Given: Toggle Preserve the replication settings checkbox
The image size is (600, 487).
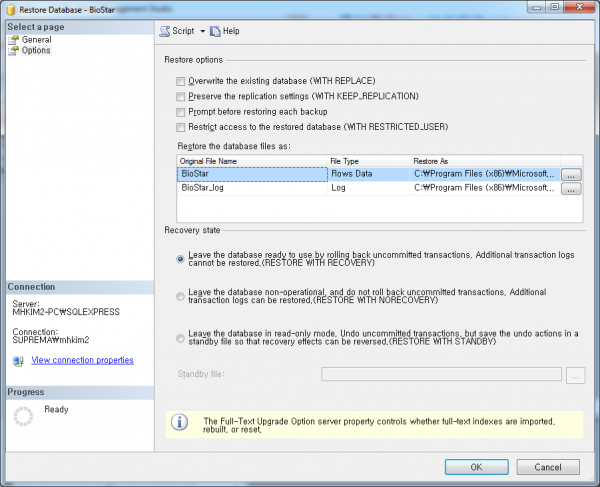Looking at the screenshot, I should coord(181,96).
